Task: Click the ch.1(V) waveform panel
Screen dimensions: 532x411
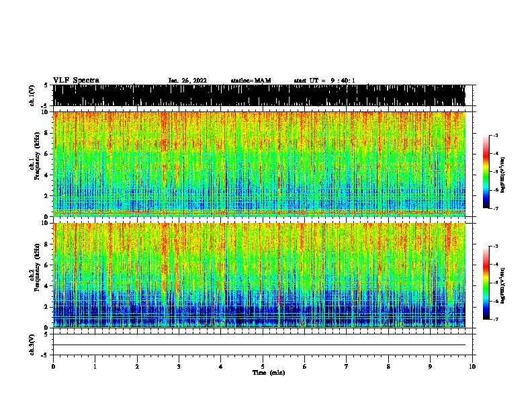Action: click(259, 95)
